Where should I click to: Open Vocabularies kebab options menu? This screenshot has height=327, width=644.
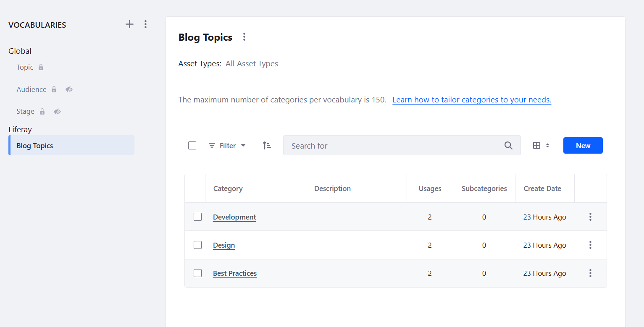(x=145, y=24)
